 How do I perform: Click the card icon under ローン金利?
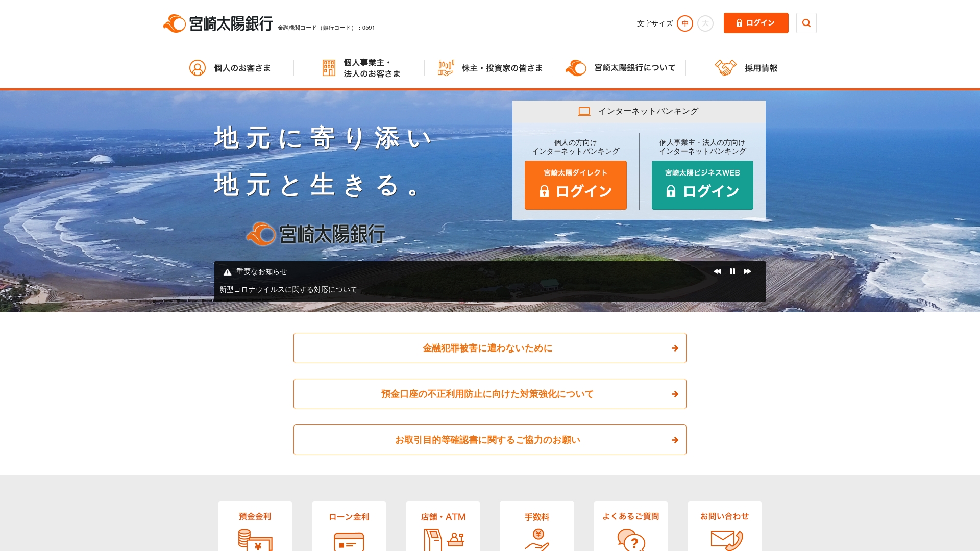pos(349,541)
